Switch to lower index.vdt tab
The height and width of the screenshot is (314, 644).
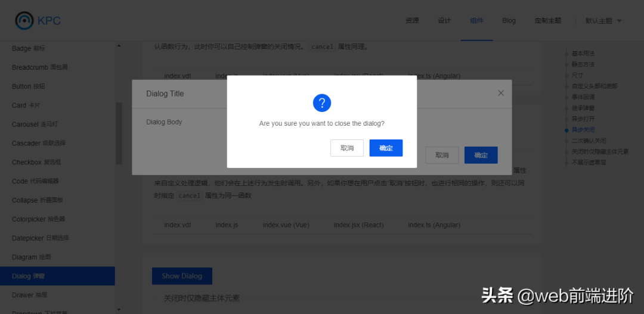pos(178,225)
